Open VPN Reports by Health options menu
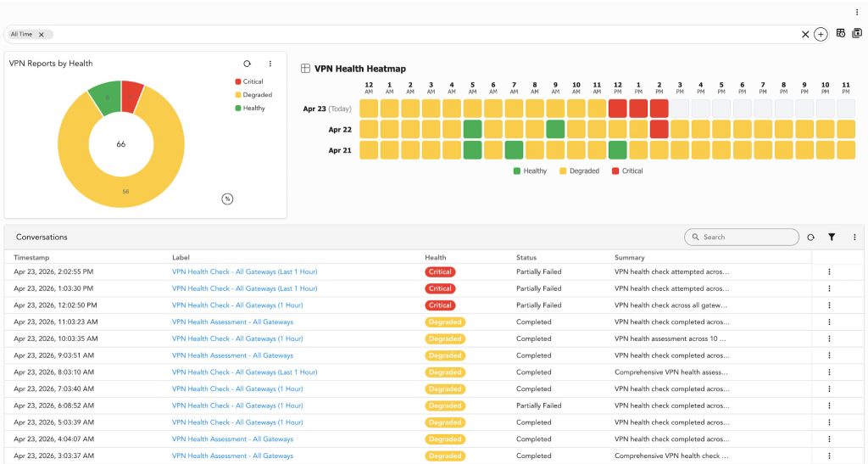Screen dimensions: 868x464 click(270, 64)
